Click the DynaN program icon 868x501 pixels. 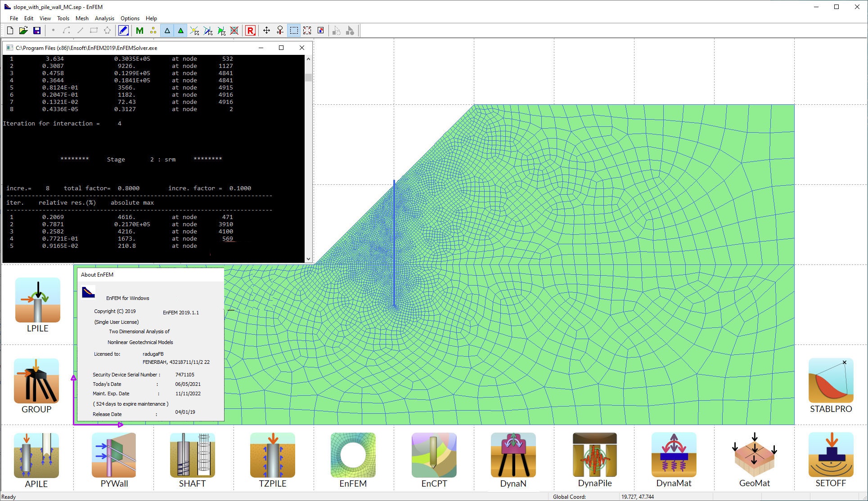513,455
